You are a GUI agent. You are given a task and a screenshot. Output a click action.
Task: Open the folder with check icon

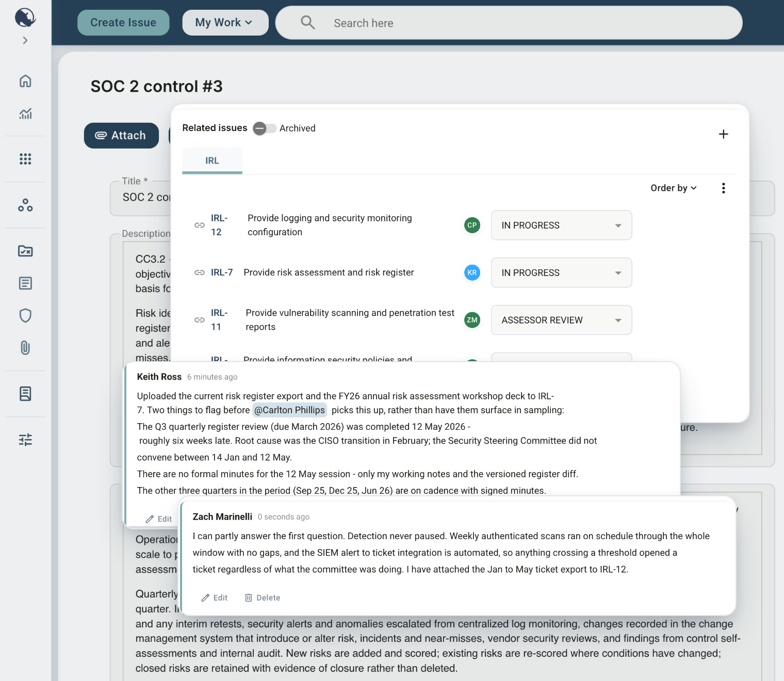pos(25,251)
